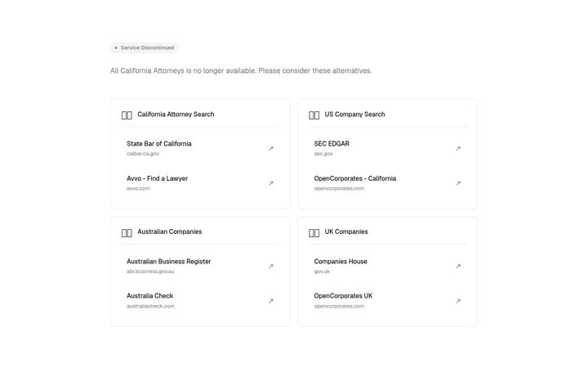Click the sec.gov URL text

(323, 154)
